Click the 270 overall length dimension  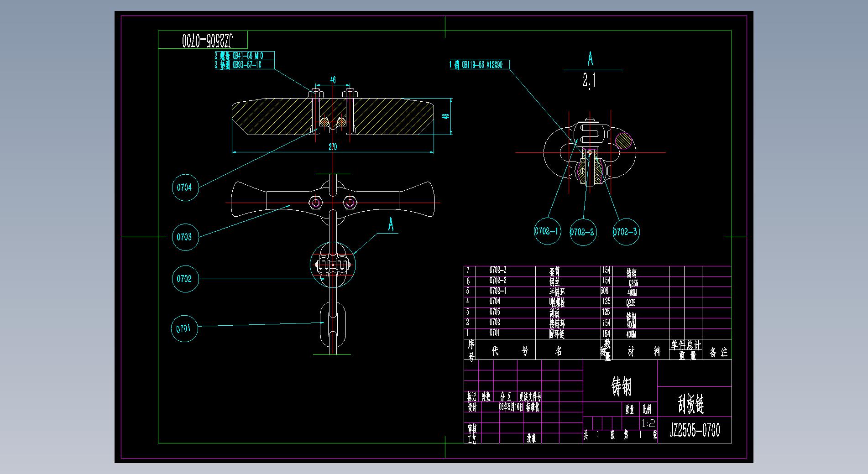tap(333, 147)
